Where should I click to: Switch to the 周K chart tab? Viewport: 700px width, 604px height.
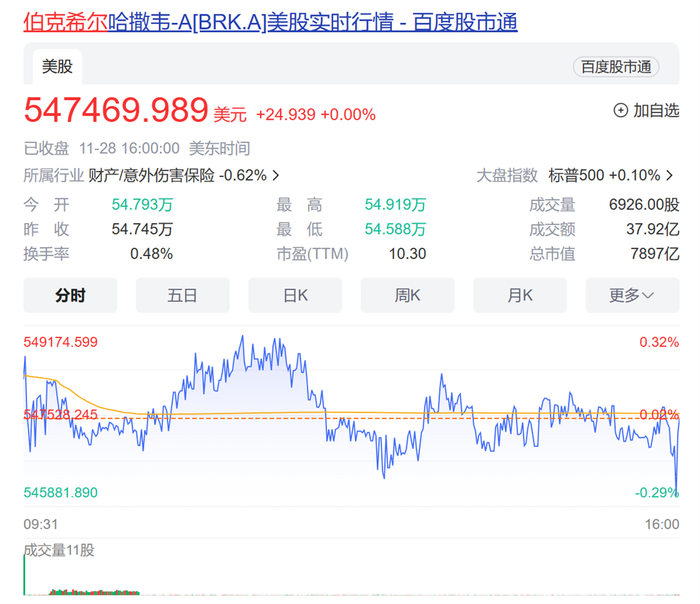pos(407,295)
